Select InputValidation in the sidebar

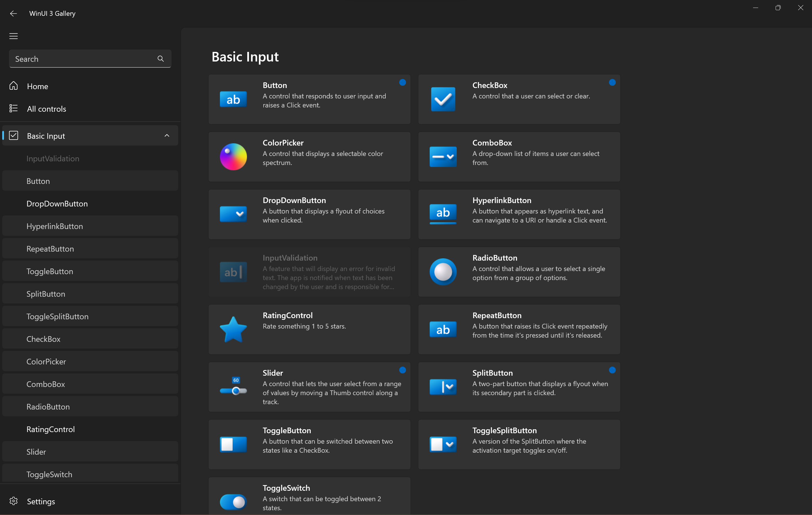coord(53,158)
